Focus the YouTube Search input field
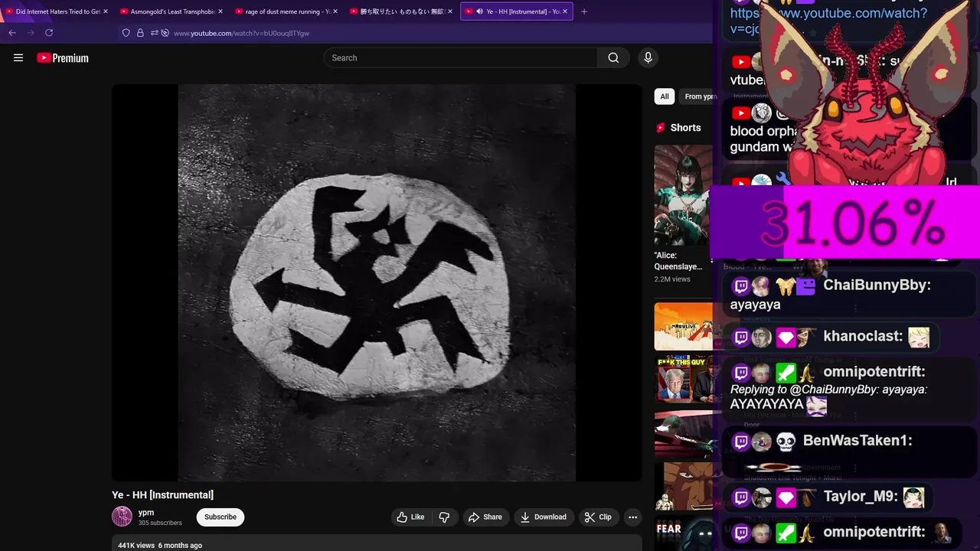This screenshot has width=980, height=551. click(x=461, y=57)
